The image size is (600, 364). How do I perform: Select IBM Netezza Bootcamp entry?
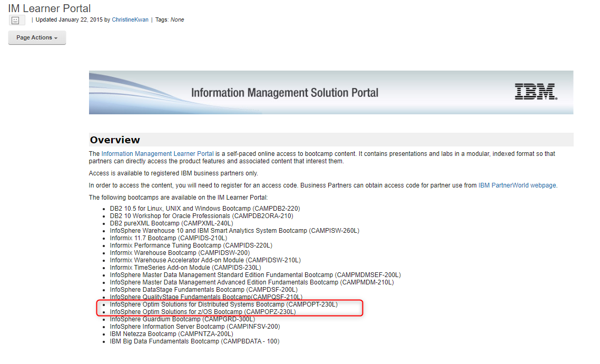[171, 334]
